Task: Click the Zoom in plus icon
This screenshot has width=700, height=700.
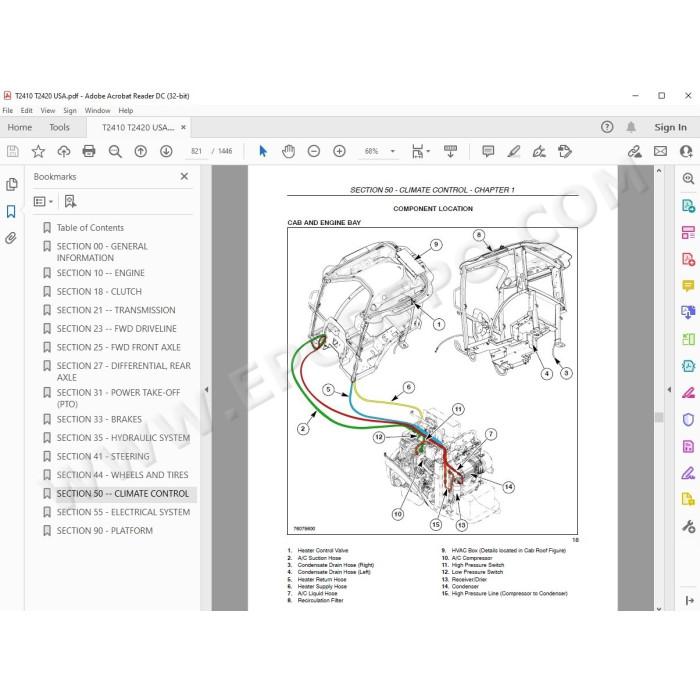Action: (x=339, y=151)
